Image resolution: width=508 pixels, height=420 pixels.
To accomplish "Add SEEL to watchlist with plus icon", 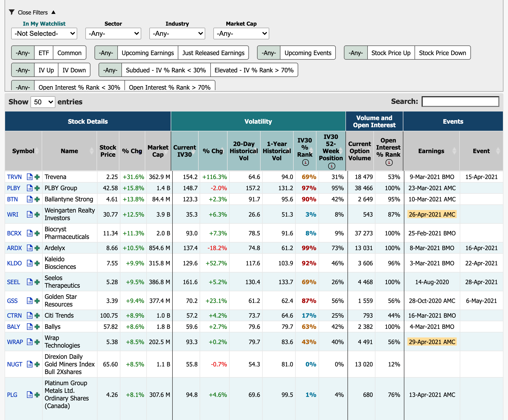I will pos(37,282).
